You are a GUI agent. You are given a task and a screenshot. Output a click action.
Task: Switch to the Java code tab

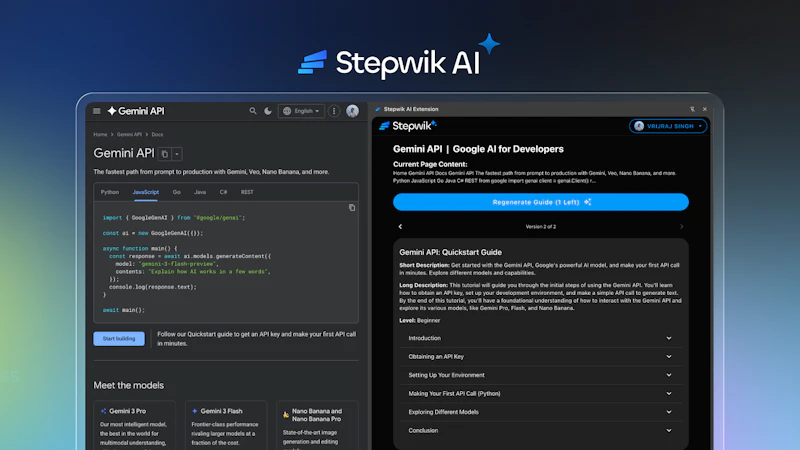[200, 192]
